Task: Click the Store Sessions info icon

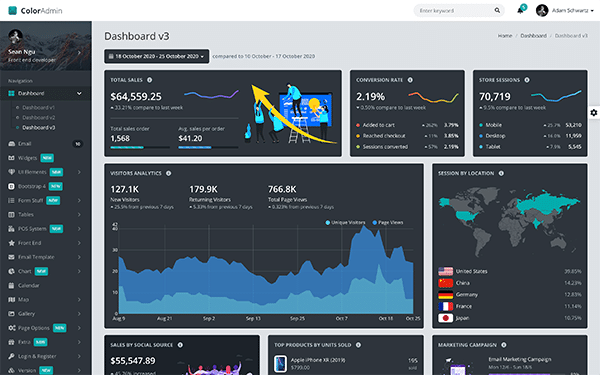Action: [527, 80]
